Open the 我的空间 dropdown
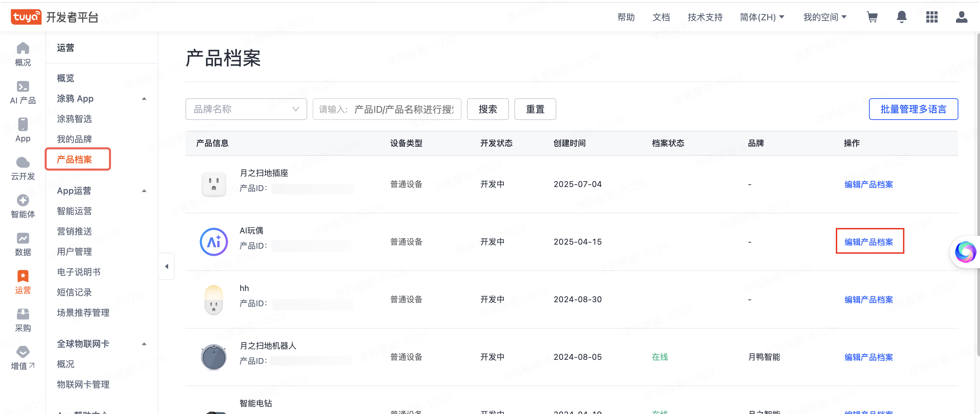This screenshot has width=980, height=414. [824, 17]
